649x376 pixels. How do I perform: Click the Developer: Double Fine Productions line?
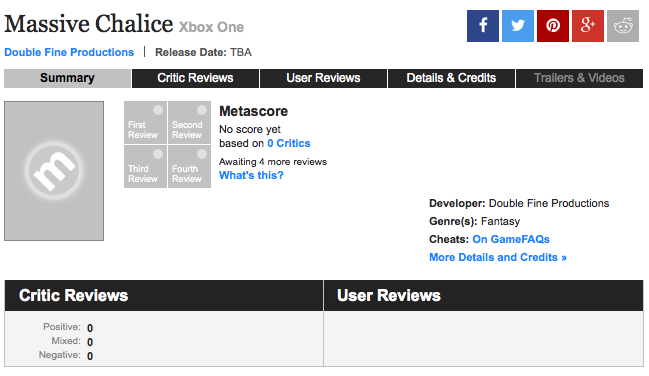click(519, 203)
